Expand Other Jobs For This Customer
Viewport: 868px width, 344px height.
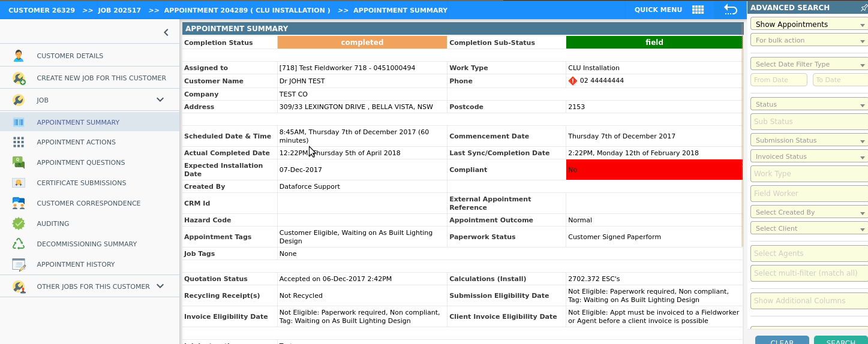click(160, 286)
